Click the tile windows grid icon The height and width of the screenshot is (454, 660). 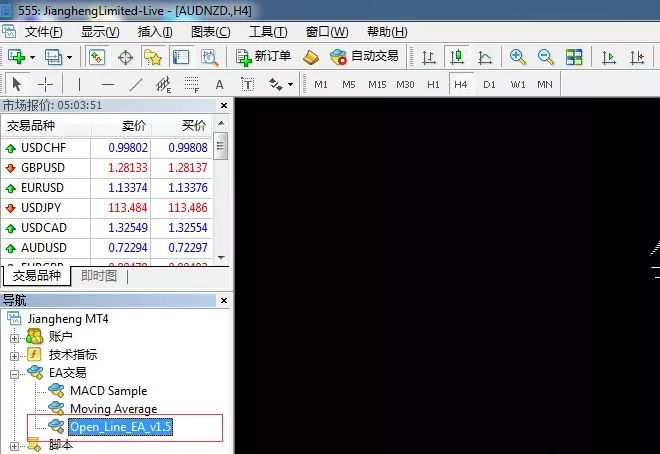[x=574, y=57]
